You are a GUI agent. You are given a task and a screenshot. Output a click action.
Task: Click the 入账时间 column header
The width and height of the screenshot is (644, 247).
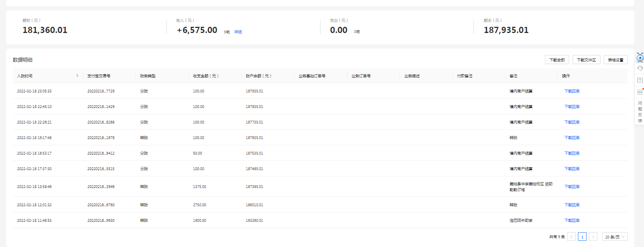25,76
